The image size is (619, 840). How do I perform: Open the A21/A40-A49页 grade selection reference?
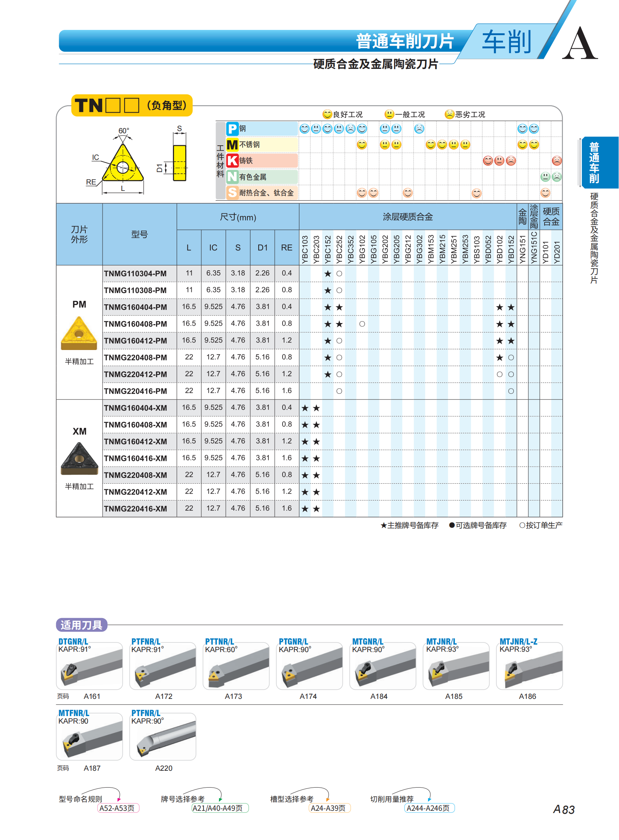point(220,808)
